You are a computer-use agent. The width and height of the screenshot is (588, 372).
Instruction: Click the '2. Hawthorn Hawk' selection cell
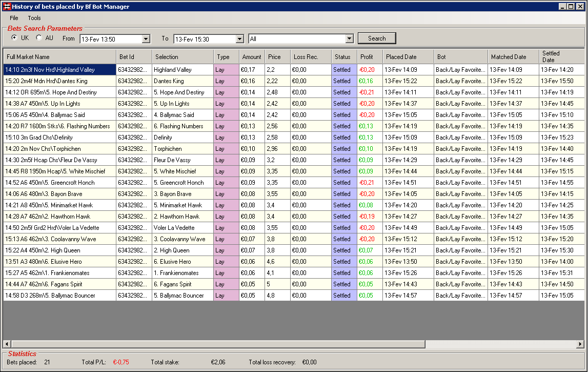183,216
